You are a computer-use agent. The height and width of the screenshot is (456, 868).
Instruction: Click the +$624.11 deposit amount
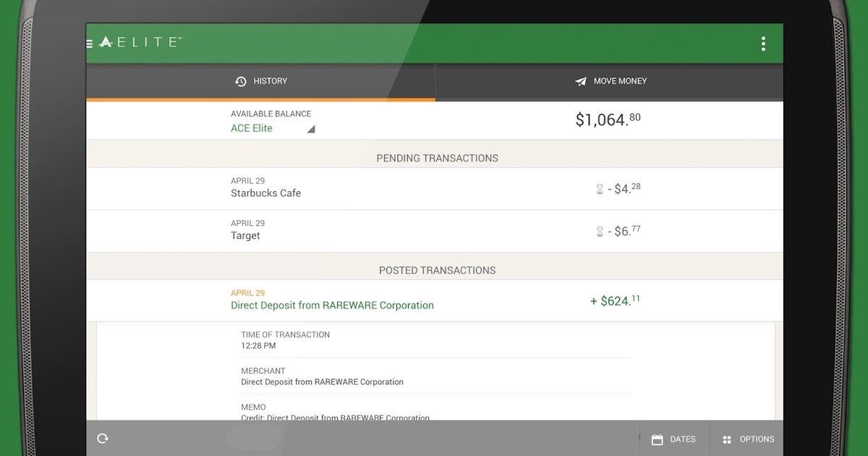click(x=615, y=300)
